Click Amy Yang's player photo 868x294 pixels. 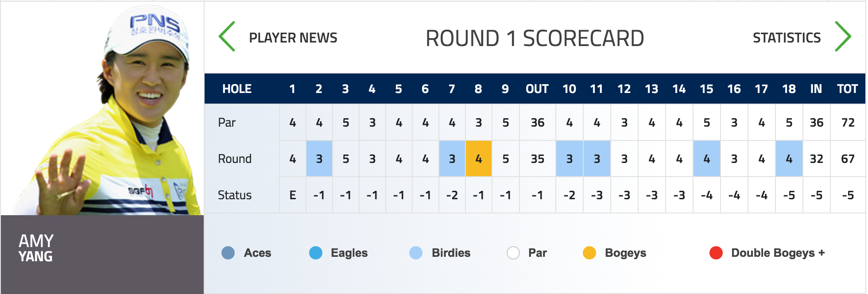pos(102,108)
